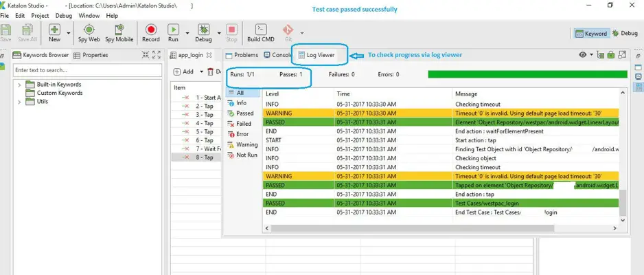
Task: Open Build CMD tool
Action: point(261,32)
